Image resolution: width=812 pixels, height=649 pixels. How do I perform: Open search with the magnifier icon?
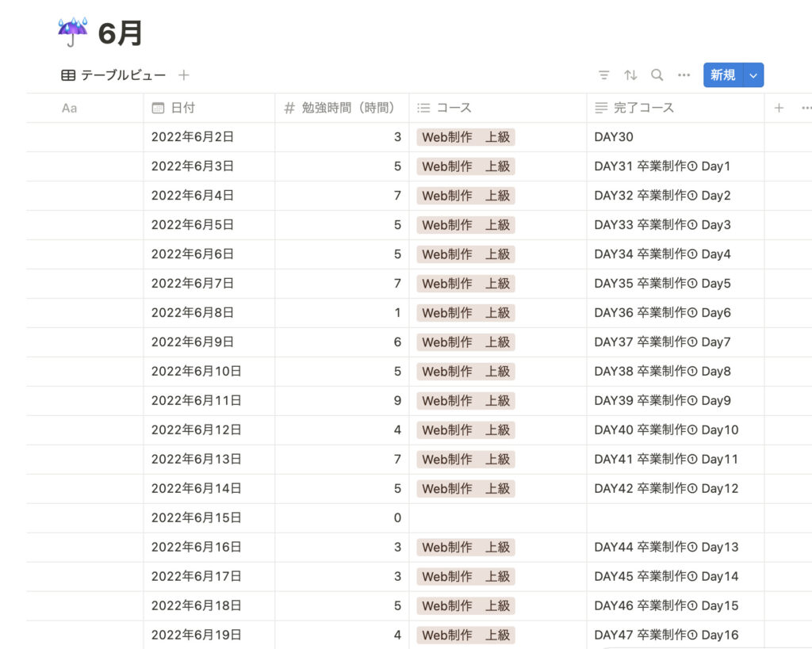[x=657, y=75]
